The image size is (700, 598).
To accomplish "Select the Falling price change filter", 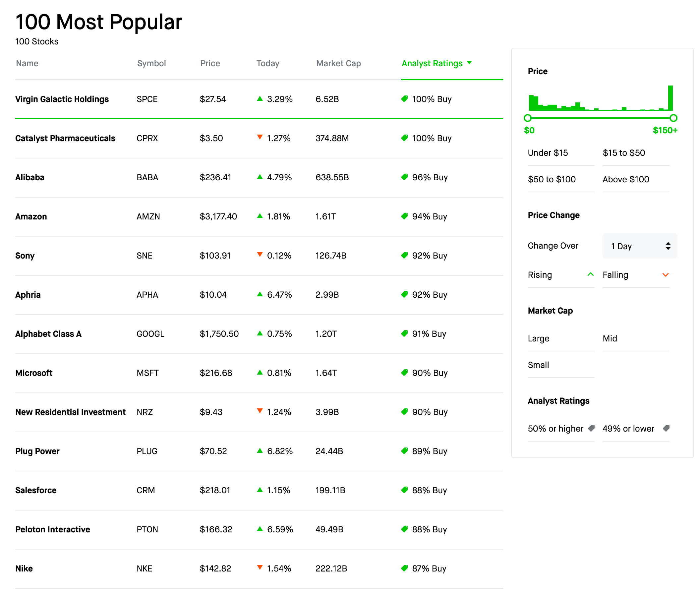I will coord(636,275).
